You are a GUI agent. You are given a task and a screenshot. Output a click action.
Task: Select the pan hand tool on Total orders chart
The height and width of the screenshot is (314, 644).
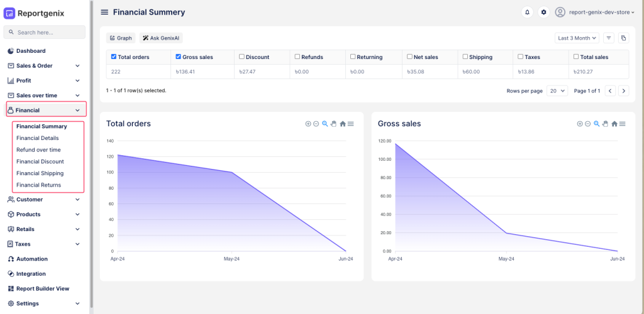tap(333, 124)
